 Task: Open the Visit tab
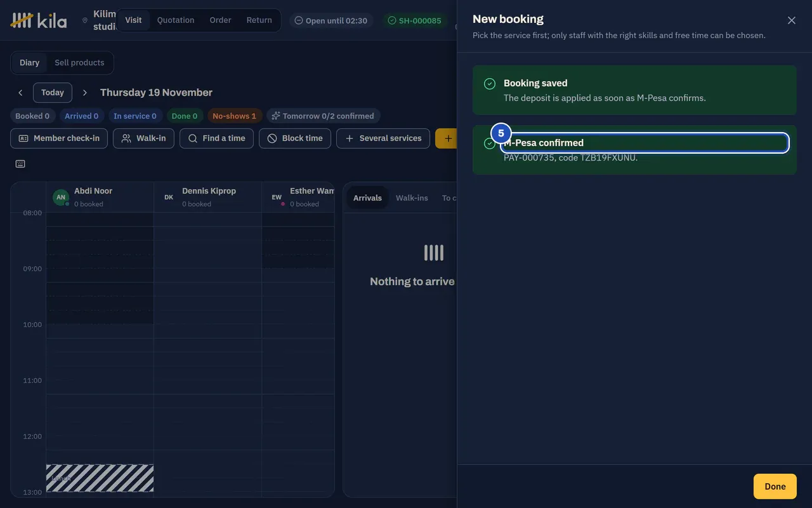pos(133,20)
